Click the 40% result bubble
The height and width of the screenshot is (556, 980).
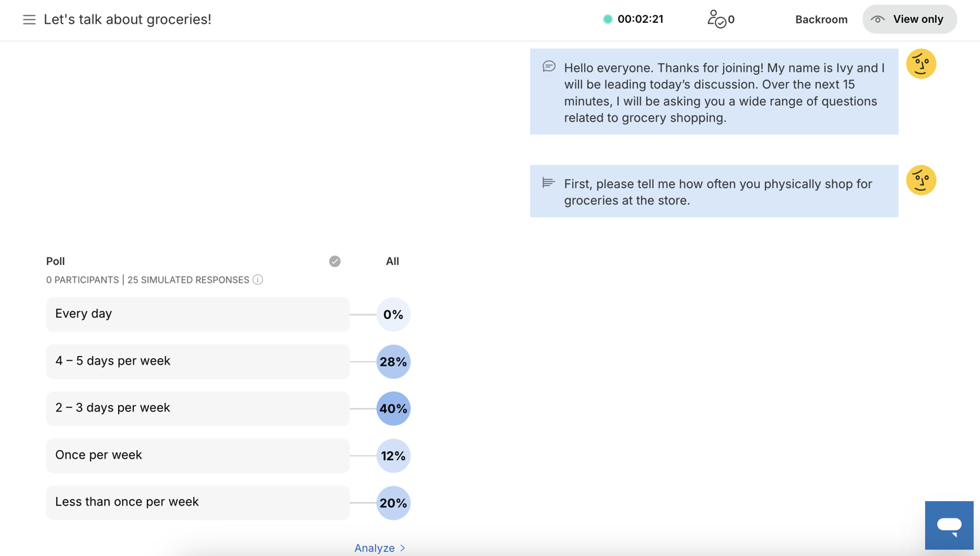(x=393, y=409)
